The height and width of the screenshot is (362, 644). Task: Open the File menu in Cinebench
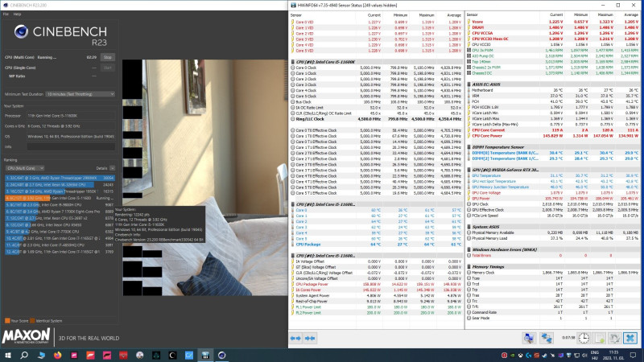click(6, 14)
